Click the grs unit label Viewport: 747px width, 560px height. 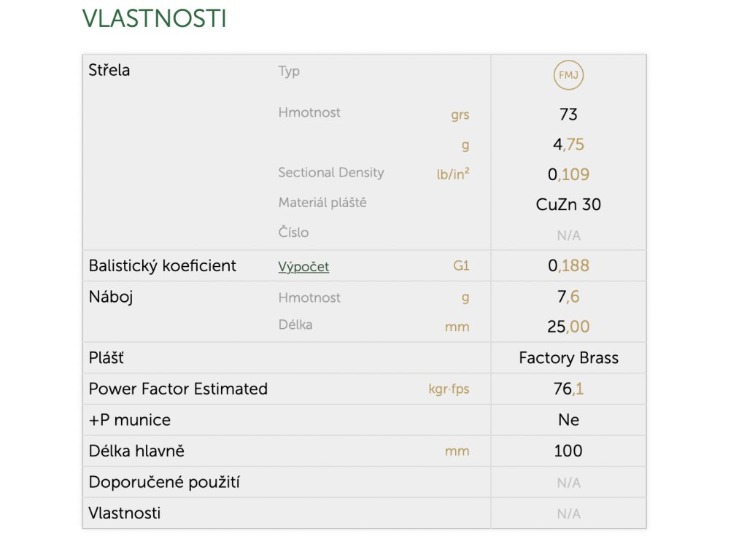tap(460, 114)
